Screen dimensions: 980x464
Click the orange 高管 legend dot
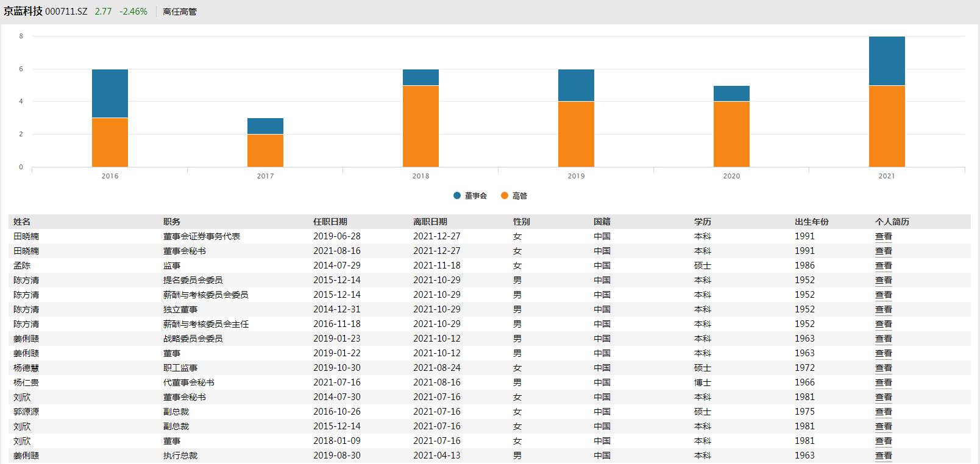click(x=505, y=195)
